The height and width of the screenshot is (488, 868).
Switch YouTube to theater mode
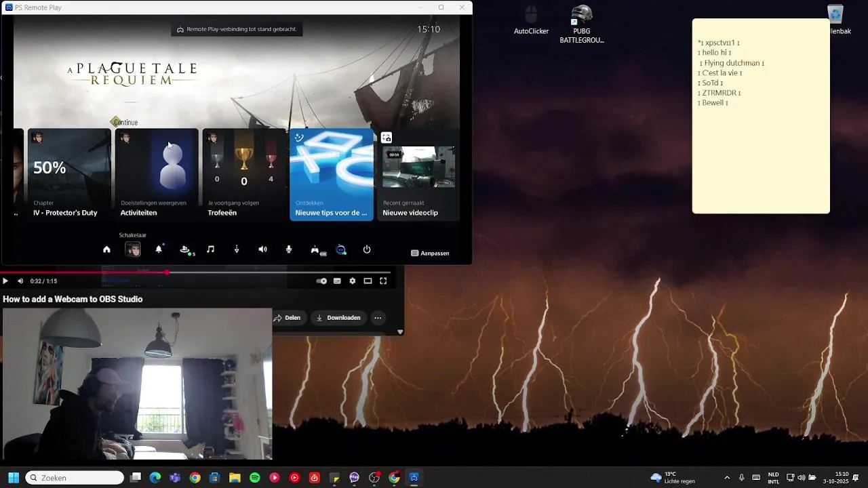point(368,281)
